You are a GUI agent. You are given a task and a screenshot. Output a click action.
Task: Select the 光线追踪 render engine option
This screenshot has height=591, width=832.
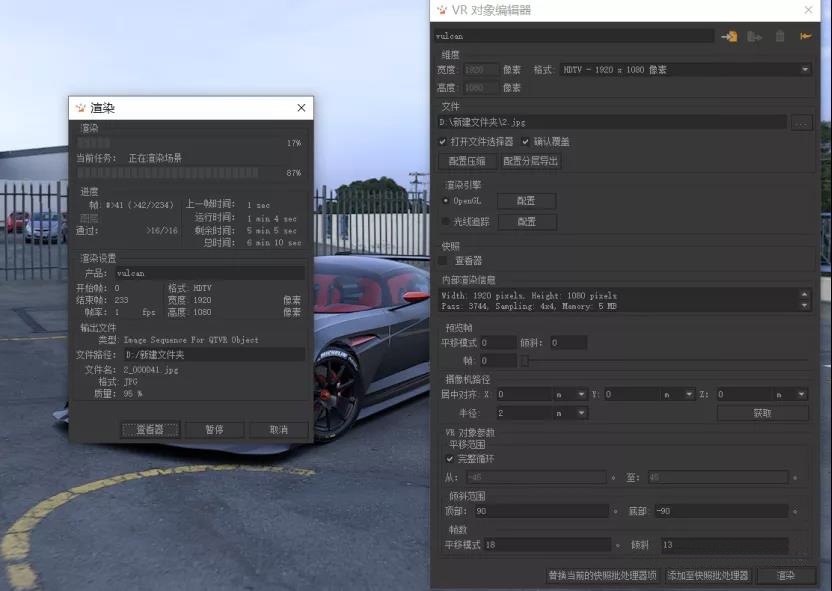click(446, 221)
